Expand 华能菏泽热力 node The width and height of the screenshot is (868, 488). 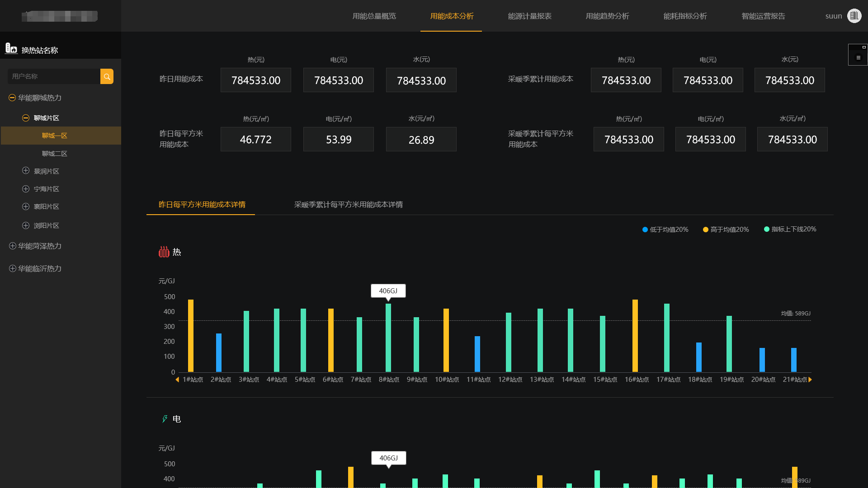pyautogui.click(x=12, y=246)
